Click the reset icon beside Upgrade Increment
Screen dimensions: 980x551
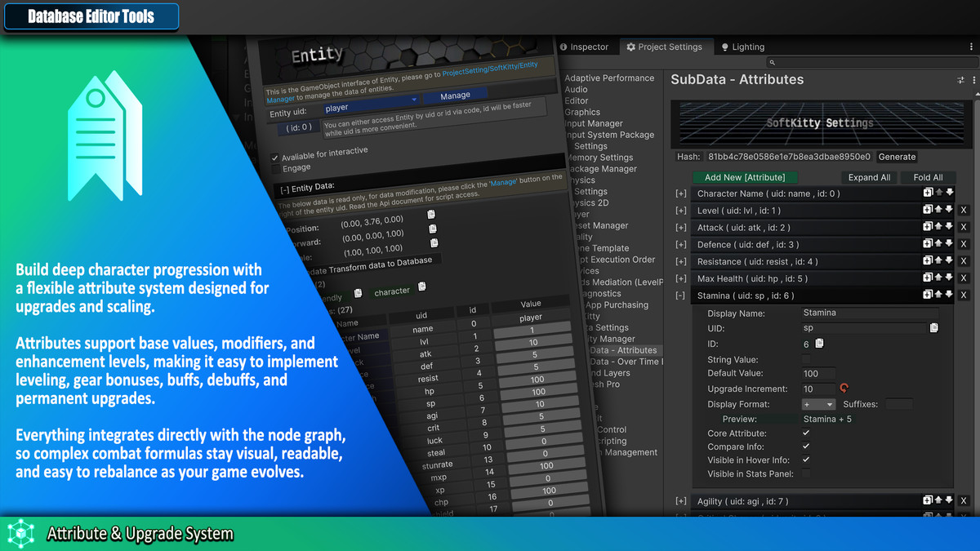pyautogui.click(x=844, y=388)
